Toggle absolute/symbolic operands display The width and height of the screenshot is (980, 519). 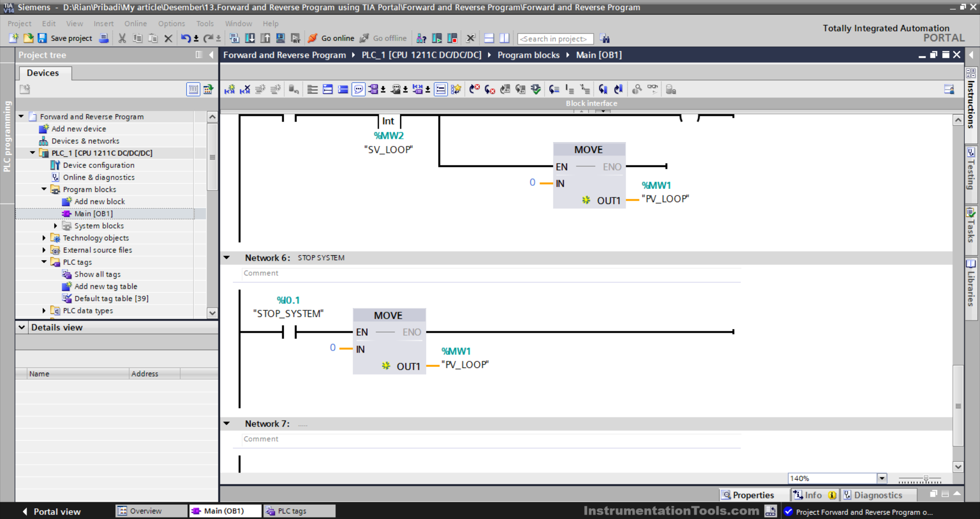tap(374, 89)
